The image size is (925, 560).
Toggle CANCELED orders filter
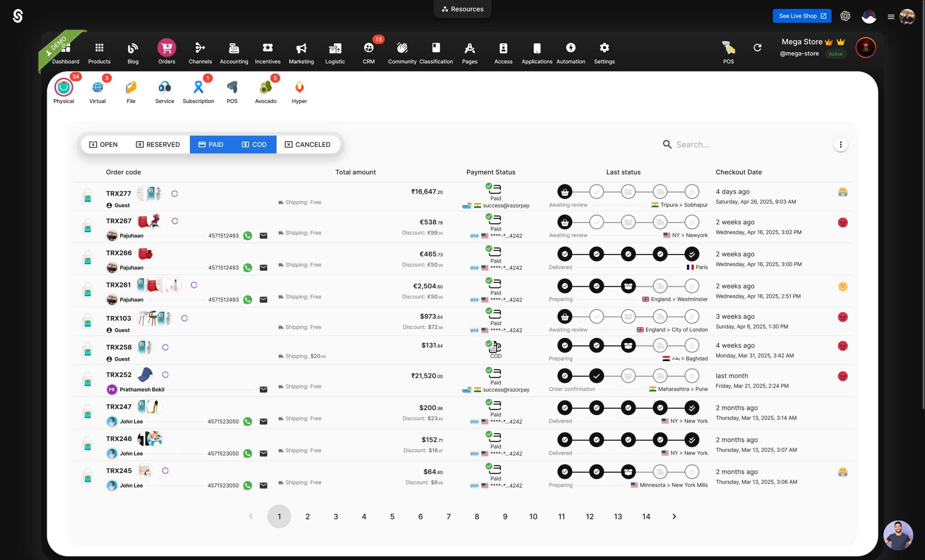point(308,144)
